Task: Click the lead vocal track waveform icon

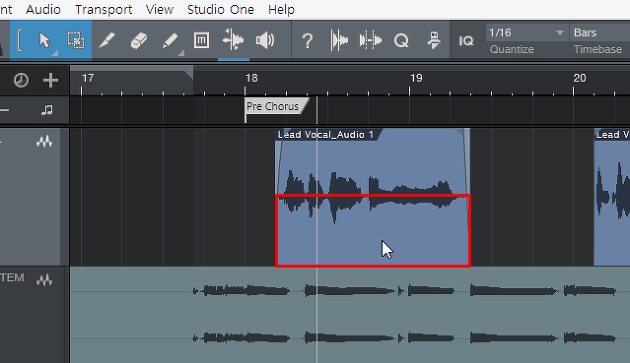Action: point(44,142)
